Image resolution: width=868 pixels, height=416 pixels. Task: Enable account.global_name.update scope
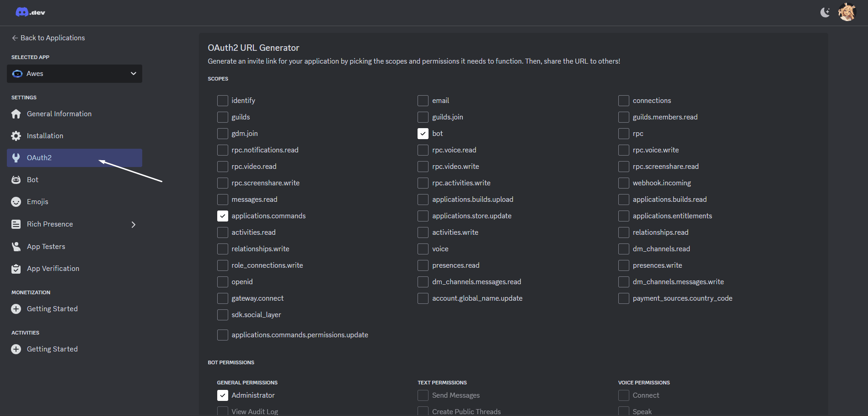coord(423,298)
